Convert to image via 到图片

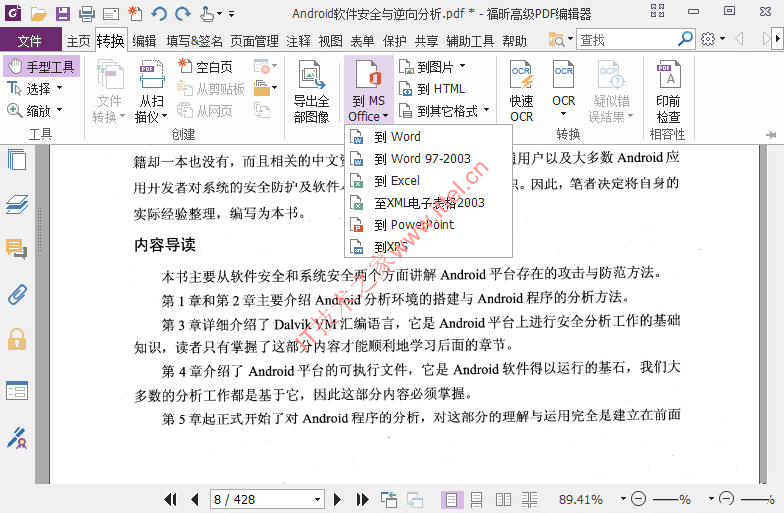pyautogui.click(x=432, y=66)
